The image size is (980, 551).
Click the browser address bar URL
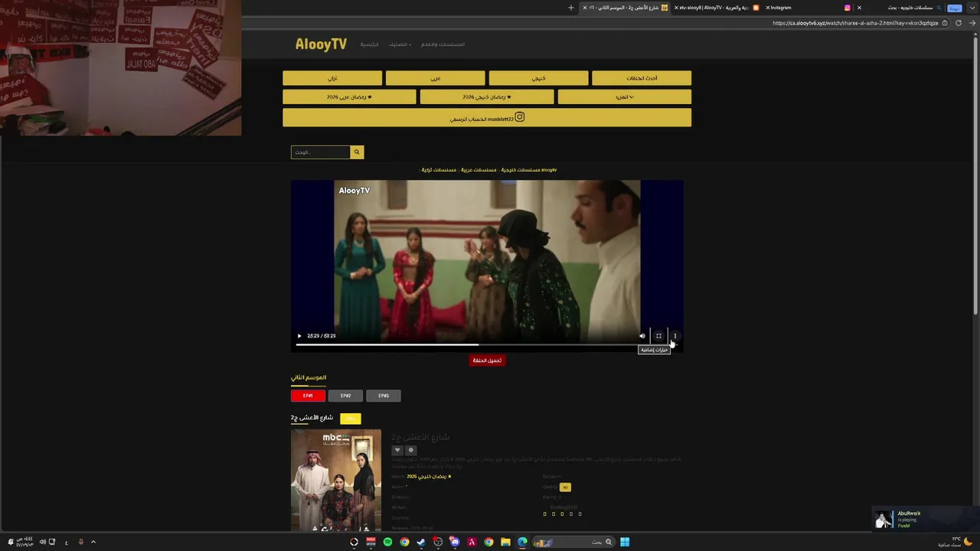(x=855, y=23)
